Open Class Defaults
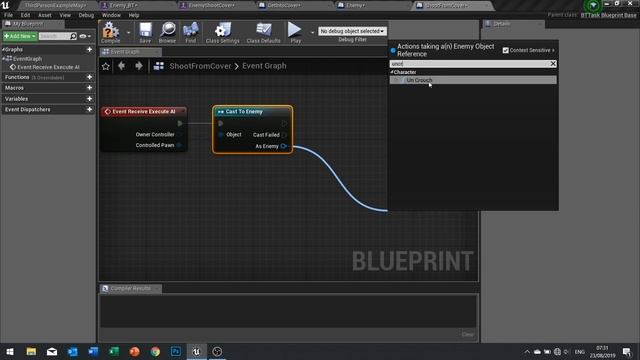Screen dimensions: 640x360 click(x=263, y=32)
